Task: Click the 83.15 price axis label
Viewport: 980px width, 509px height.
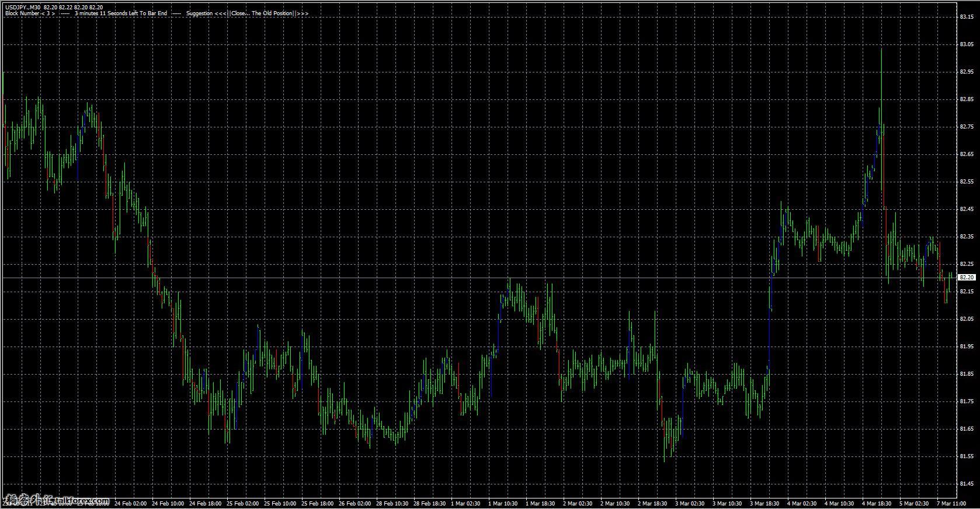Action: click(966, 17)
